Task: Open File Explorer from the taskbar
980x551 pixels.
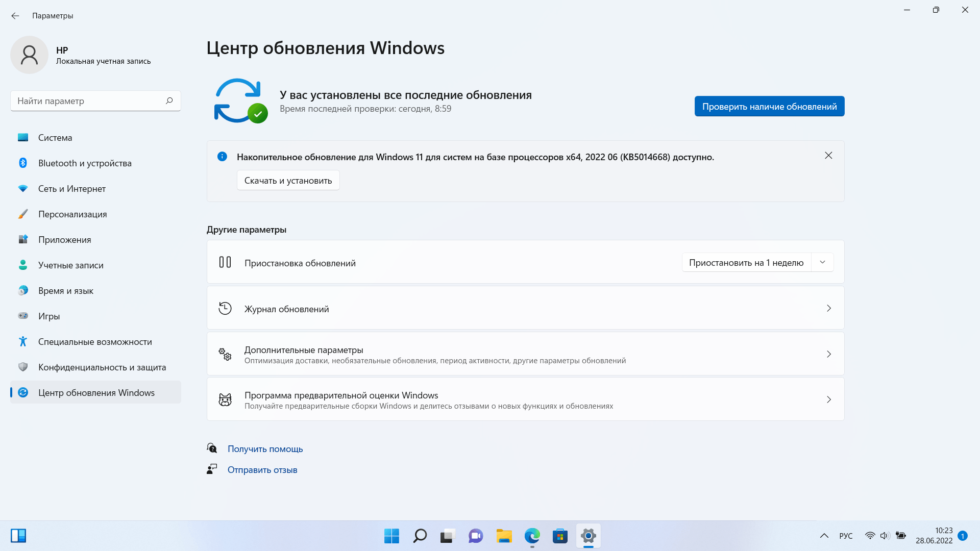Action: click(504, 536)
